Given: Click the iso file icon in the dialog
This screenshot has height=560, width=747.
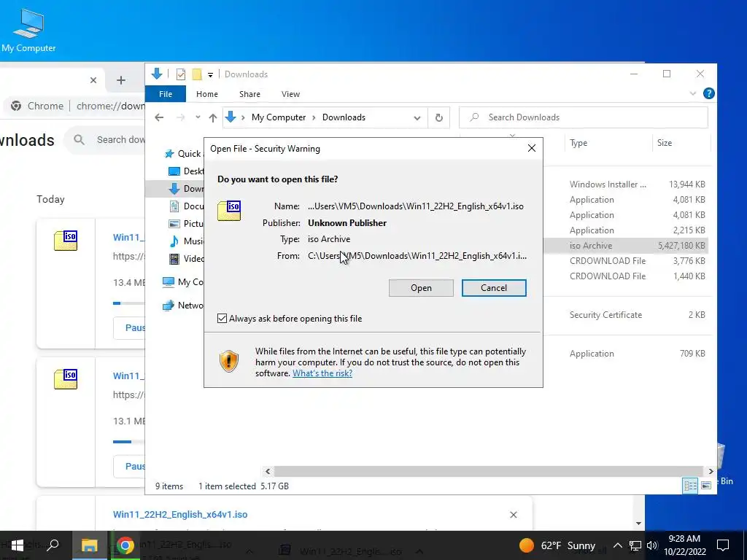Looking at the screenshot, I should [x=229, y=211].
